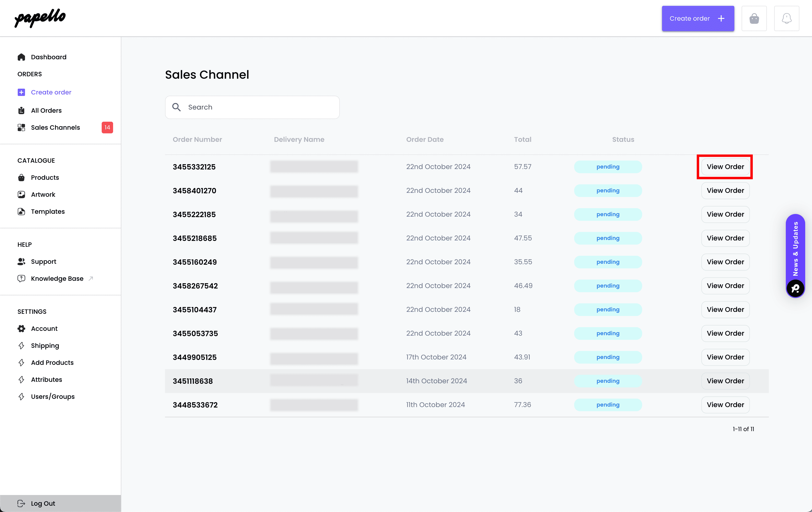The image size is (812, 512).
Task: Open the News & Updates side tab
Action: (x=795, y=256)
